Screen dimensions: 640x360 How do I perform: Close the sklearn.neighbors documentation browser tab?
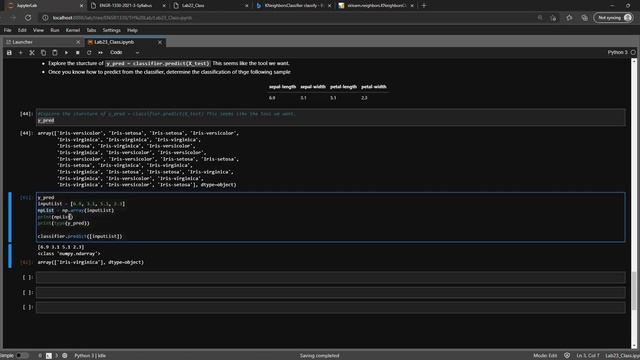(412, 6)
